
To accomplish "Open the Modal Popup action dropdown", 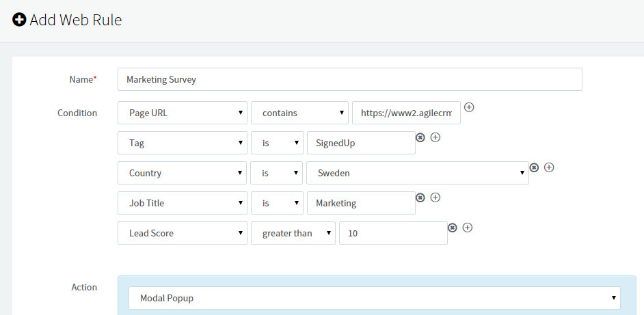I will (x=375, y=298).
